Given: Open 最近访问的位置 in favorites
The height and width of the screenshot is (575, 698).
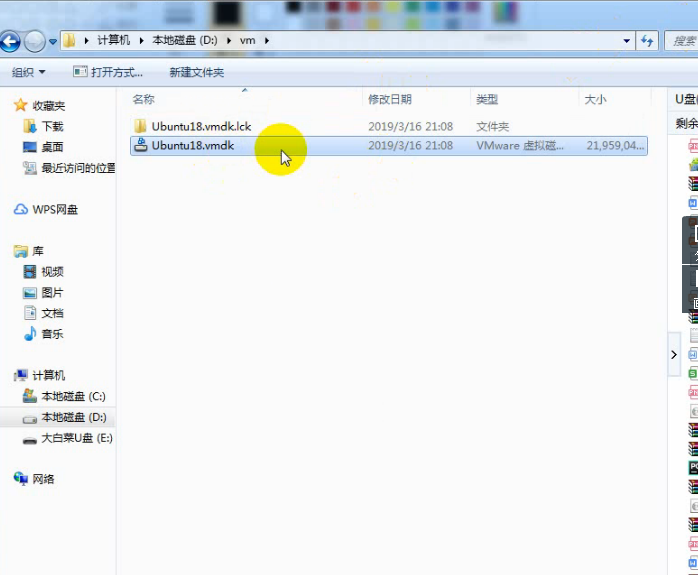Looking at the screenshot, I should 78,168.
